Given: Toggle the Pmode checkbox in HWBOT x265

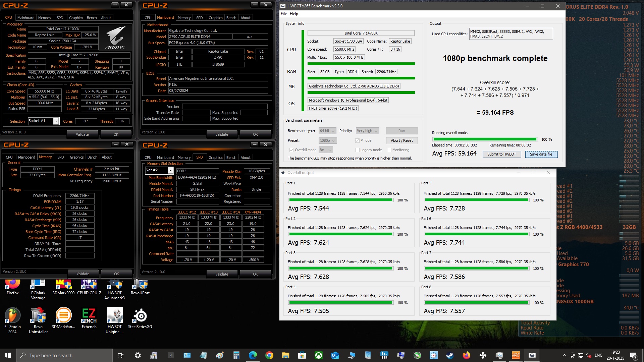Looking at the screenshot, I should 357,140.
